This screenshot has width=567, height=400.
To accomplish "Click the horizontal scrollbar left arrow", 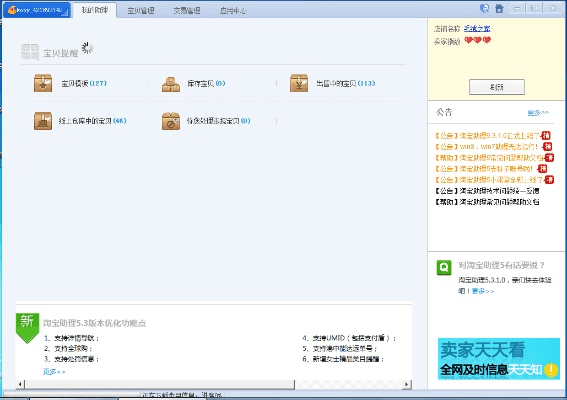I will point(20,384).
